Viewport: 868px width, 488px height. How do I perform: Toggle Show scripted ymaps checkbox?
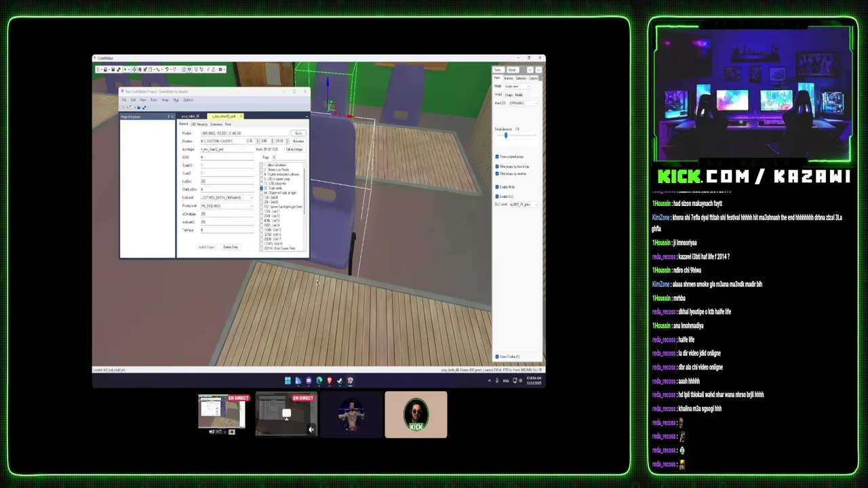pos(497,157)
